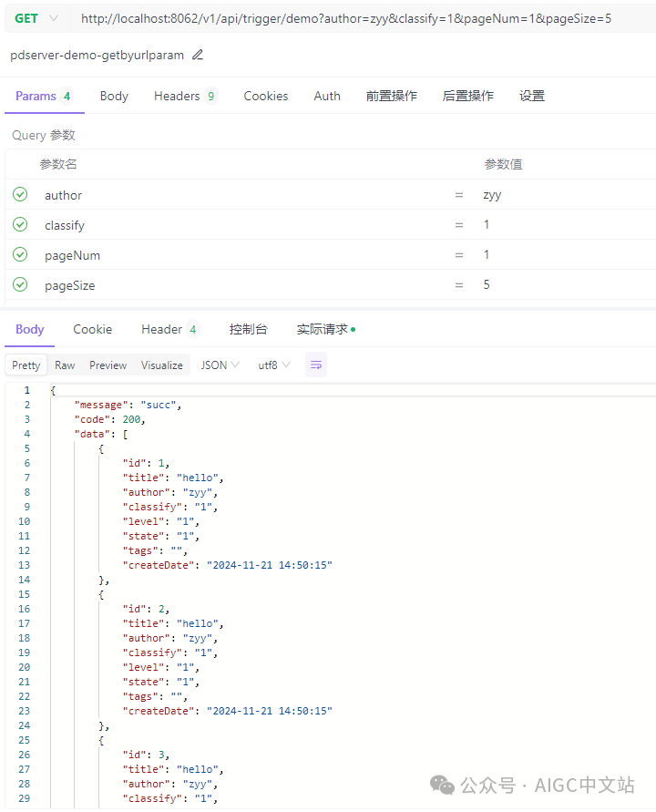
Task: Open the 控制台 console tab
Action: [248, 329]
